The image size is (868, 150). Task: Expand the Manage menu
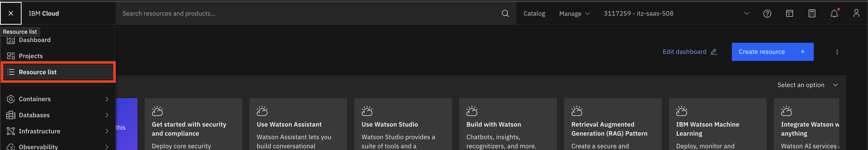(x=574, y=14)
